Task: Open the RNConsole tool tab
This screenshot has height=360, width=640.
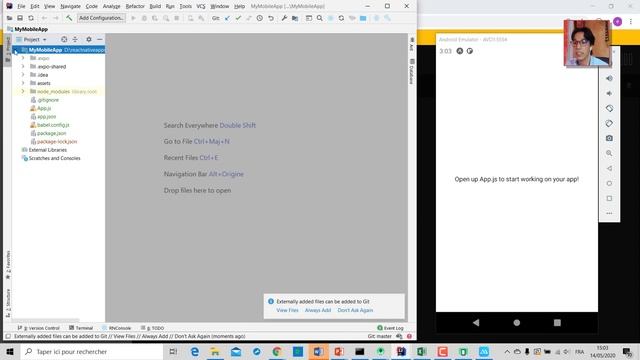Action: 117,328
